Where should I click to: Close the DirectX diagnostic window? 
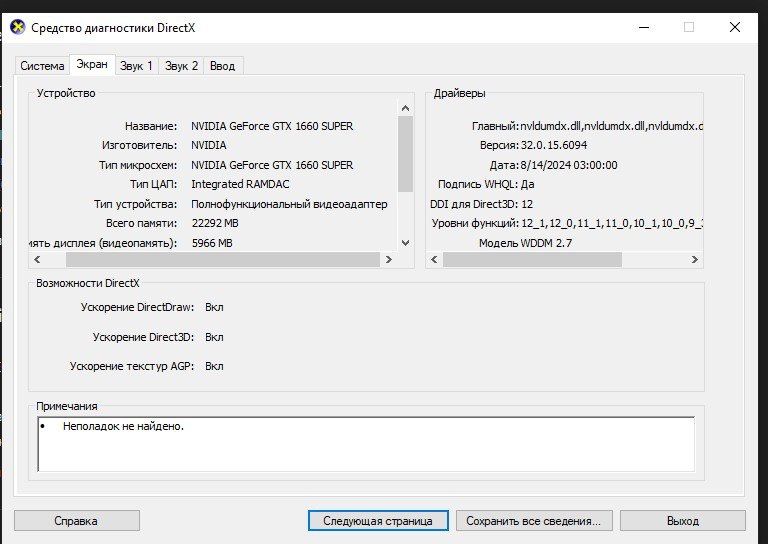[x=735, y=27]
